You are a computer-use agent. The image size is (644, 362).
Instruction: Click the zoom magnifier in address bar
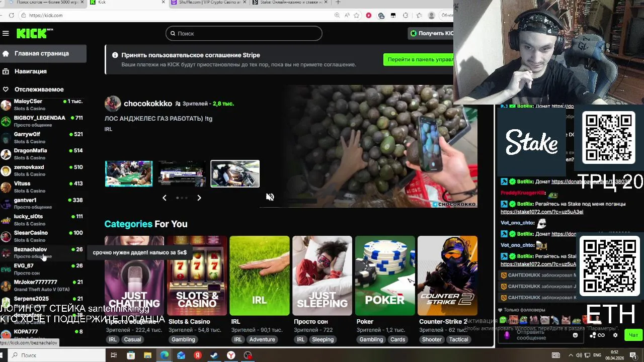[x=337, y=16]
